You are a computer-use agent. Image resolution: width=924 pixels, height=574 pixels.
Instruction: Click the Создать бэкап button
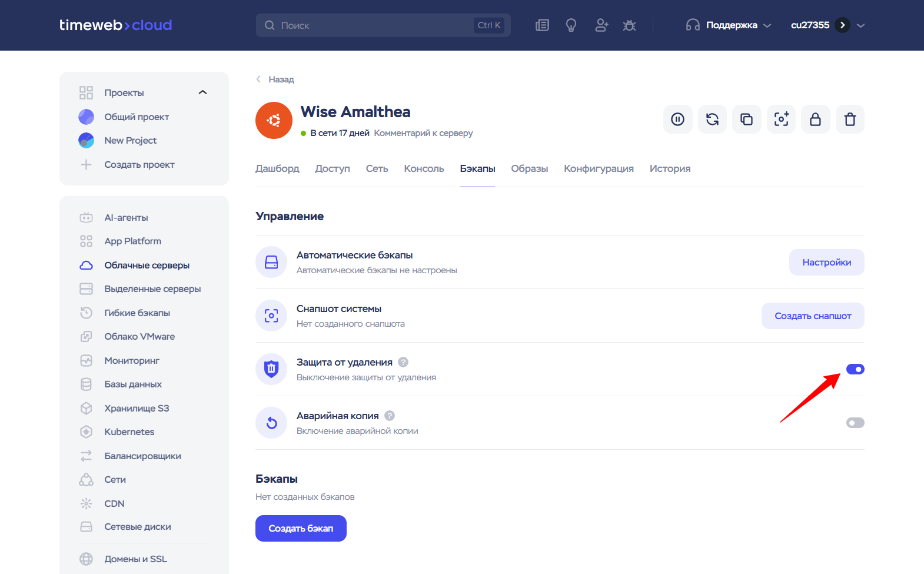tap(301, 528)
